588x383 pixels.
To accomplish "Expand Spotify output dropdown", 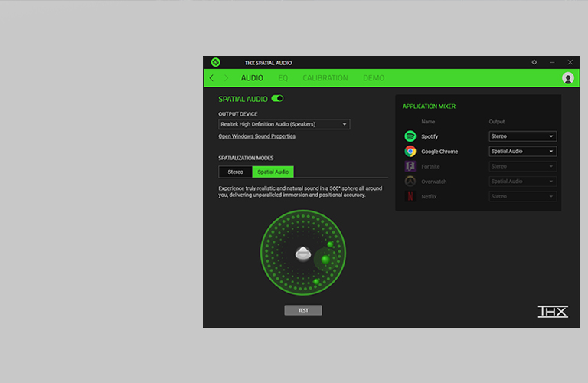I will (522, 136).
